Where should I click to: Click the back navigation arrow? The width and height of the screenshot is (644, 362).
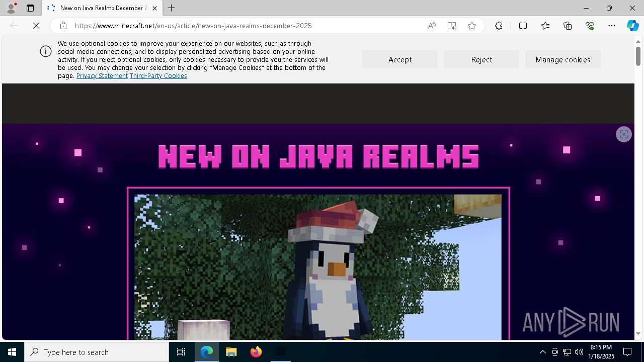click(x=14, y=26)
